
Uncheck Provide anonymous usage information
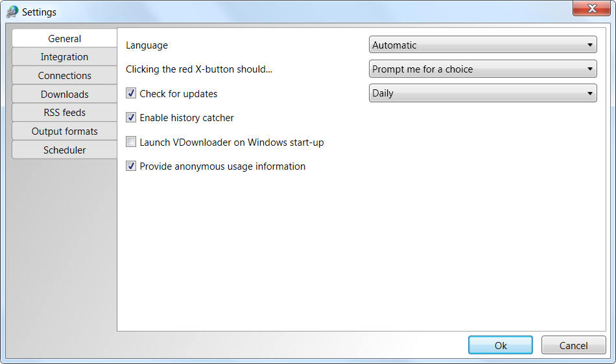131,166
